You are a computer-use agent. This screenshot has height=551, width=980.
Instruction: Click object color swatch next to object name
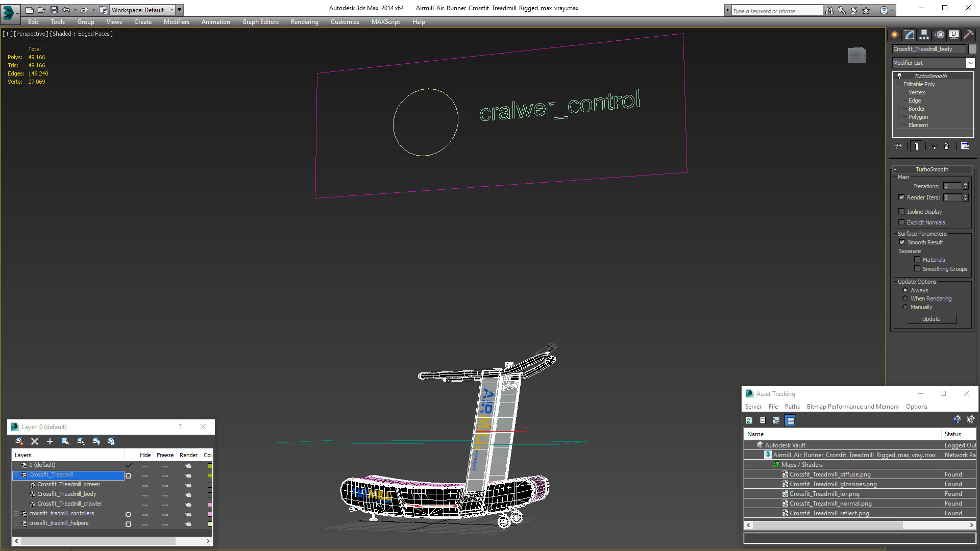point(972,49)
